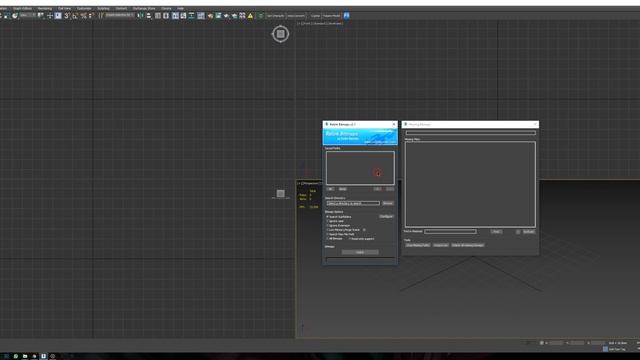Click the Missing Files list area
Viewport: 640px width, 360px height.
coord(470,184)
